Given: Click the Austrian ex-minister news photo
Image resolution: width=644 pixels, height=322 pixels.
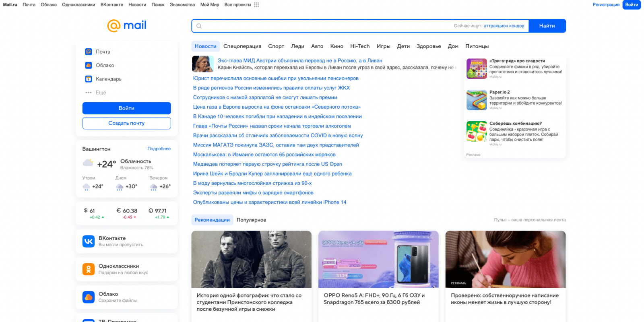Looking at the screenshot, I should pyautogui.click(x=203, y=64).
